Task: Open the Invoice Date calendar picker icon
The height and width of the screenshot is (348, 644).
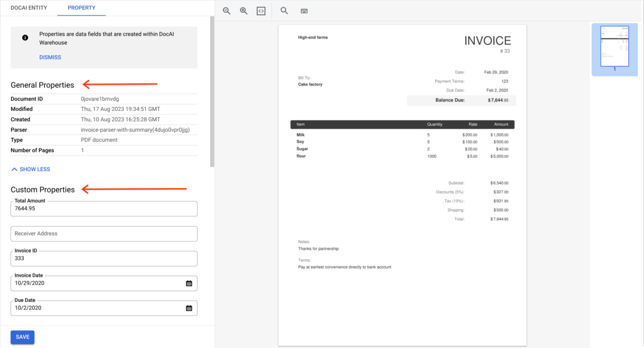Action: click(x=189, y=283)
